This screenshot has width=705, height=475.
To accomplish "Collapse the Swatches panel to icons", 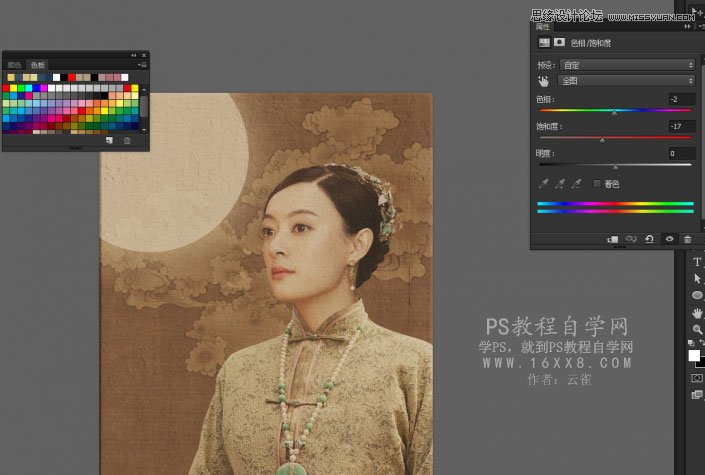I will pyautogui.click(x=134, y=55).
